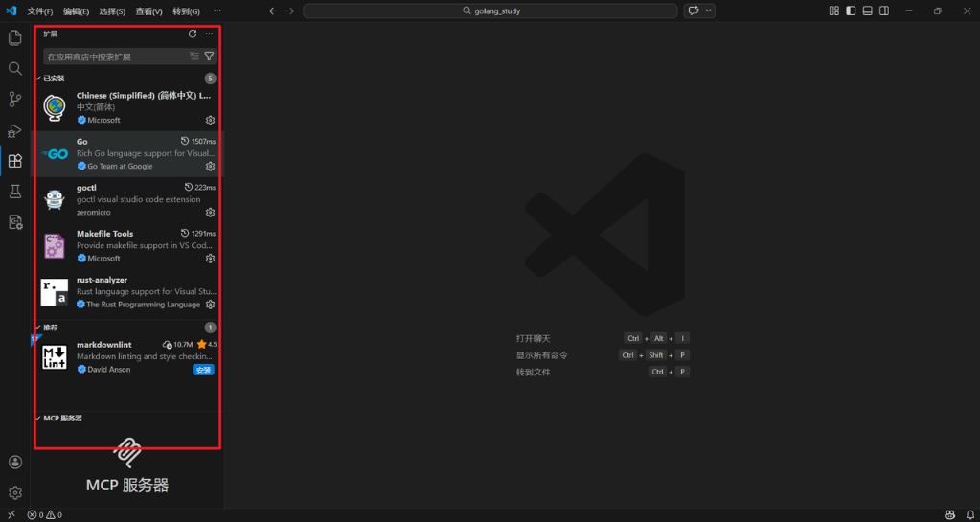Click the David Anson publisher name
980x522 pixels.
[x=109, y=370]
